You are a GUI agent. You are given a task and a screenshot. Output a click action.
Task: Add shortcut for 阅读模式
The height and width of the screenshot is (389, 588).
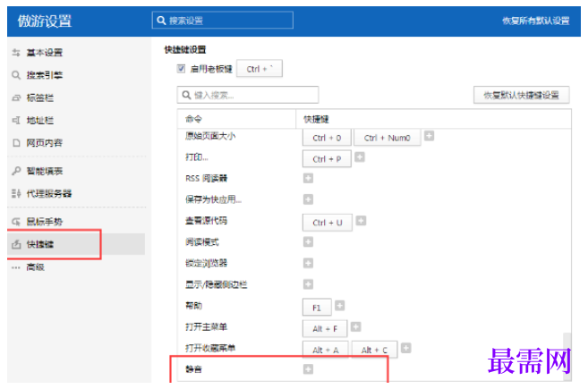(x=308, y=242)
